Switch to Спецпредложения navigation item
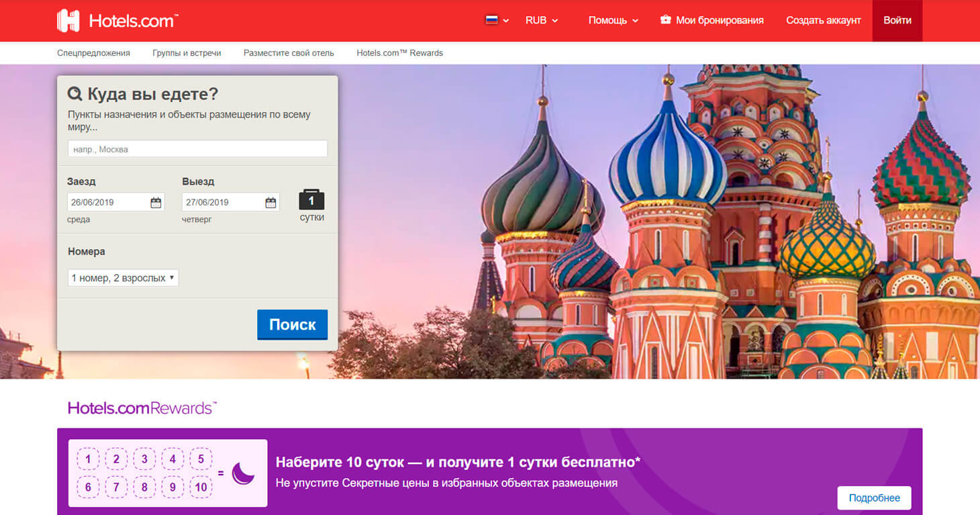The image size is (980, 515). coord(94,52)
